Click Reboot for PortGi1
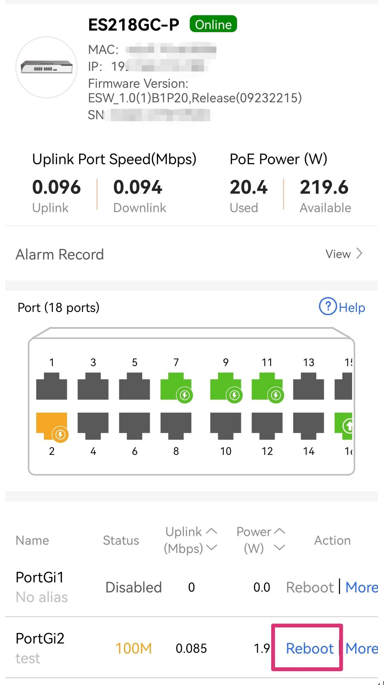This screenshot has width=385, height=685. pyautogui.click(x=310, y=587)
